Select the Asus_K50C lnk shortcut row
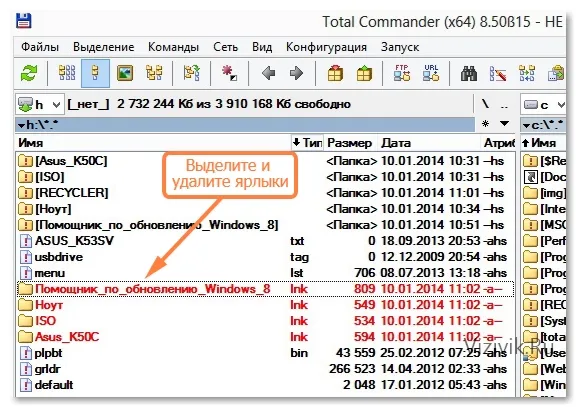This screenshot has height=407, width=576. coord(264,337)
